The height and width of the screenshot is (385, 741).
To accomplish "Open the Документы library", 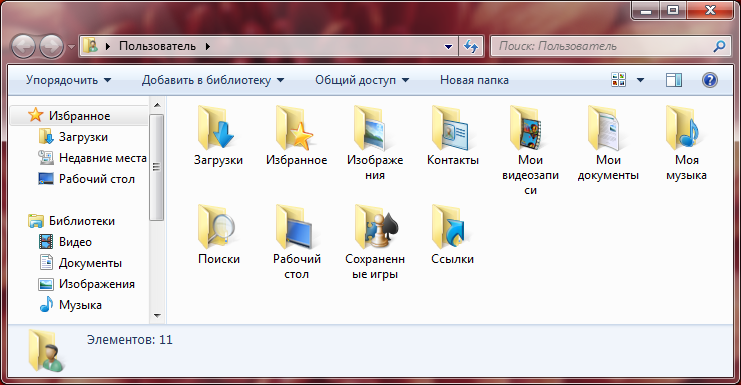I will 80,263.
